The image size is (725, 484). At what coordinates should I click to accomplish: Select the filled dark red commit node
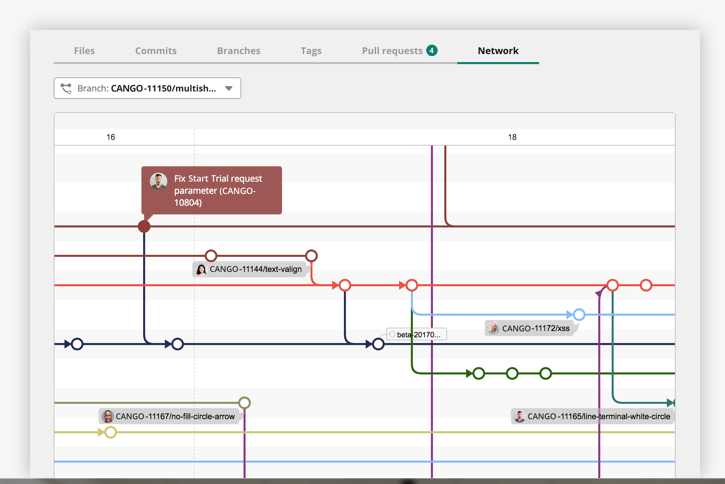[x=144, y=227]
